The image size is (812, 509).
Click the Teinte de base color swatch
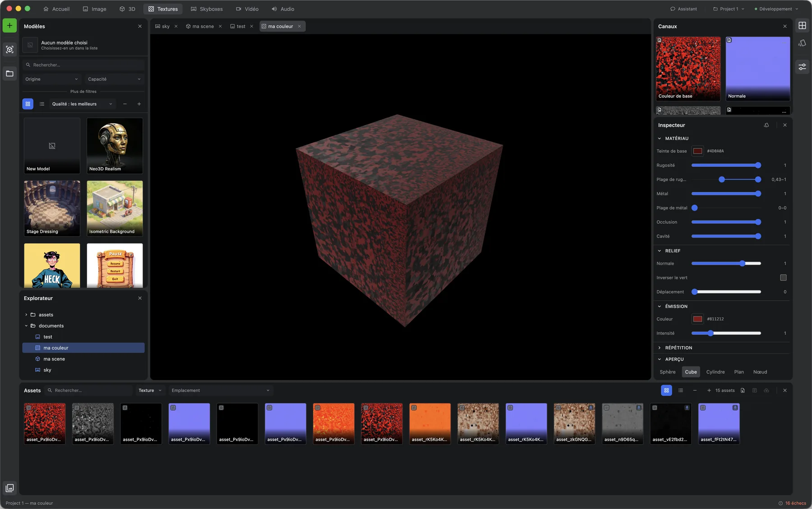point(697,151)
